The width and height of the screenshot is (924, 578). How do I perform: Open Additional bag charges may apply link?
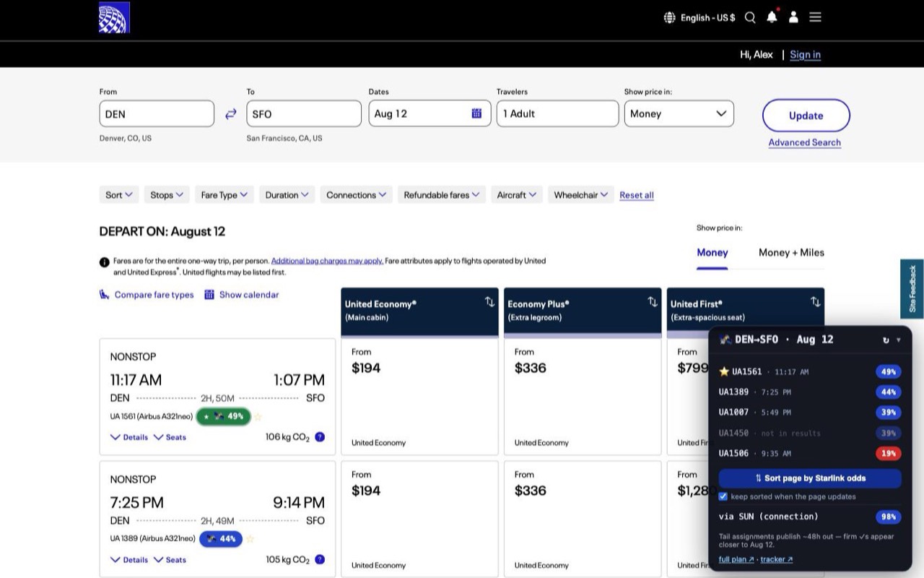click(x=327, y=261)
